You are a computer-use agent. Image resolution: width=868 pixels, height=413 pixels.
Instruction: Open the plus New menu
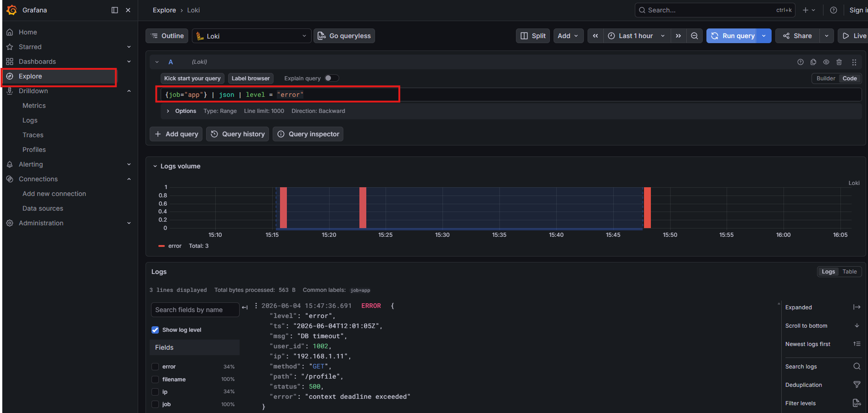tap(809, 10)
